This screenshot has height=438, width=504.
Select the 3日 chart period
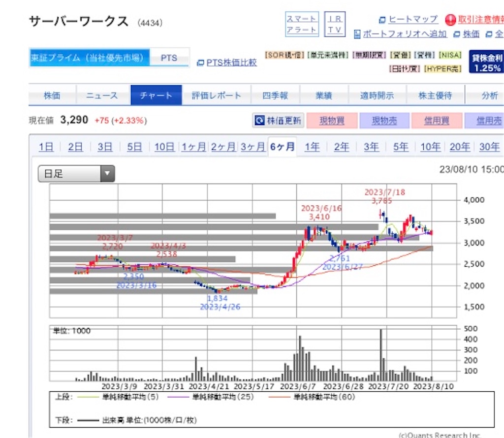(x=105, y=147)
